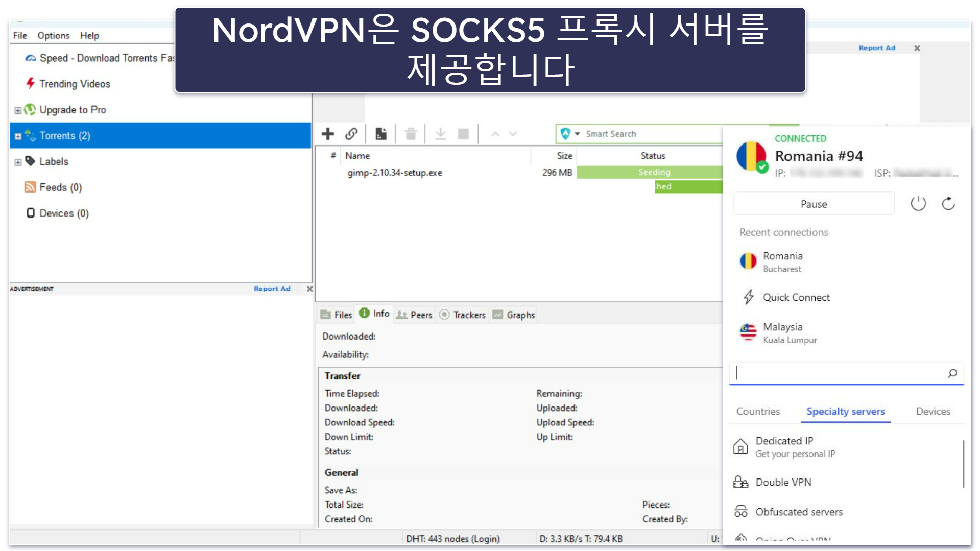
Task: Click Report Ad link in top banner
Action: point(876,48)
